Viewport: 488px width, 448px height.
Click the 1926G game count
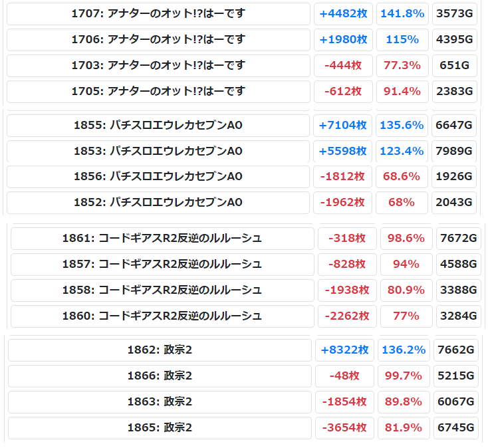pos(454,177)
